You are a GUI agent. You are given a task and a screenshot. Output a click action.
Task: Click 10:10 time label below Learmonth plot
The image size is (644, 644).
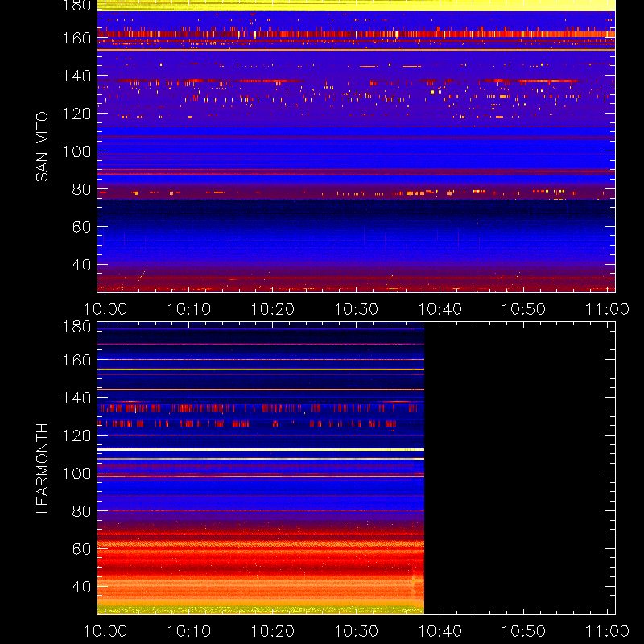[x=189, y=631]
